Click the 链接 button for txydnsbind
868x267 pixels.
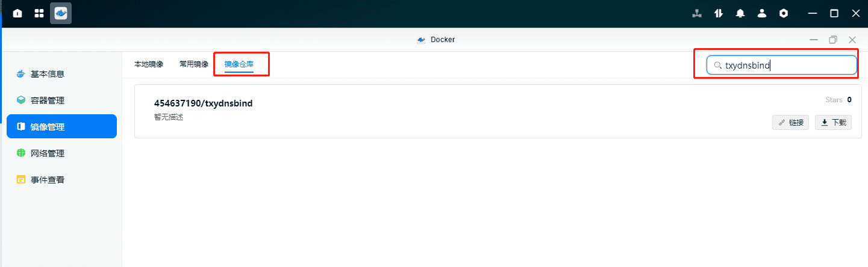(790, 122)
